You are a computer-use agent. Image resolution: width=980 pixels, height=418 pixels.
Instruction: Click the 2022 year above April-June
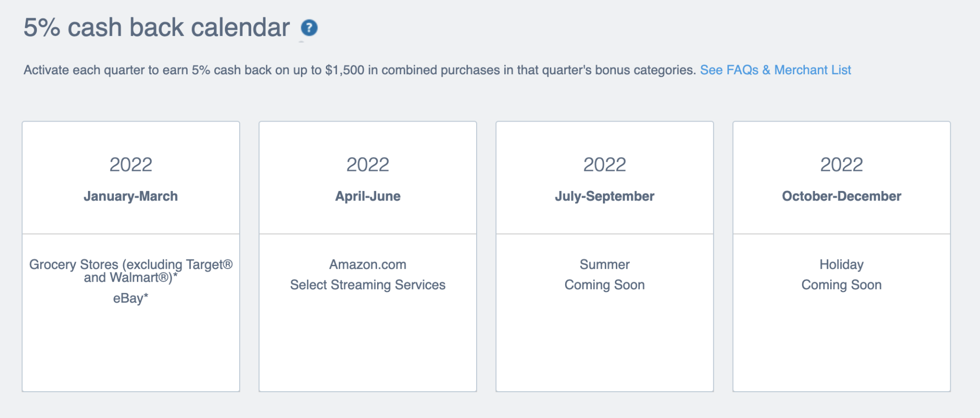pos(367,165)
